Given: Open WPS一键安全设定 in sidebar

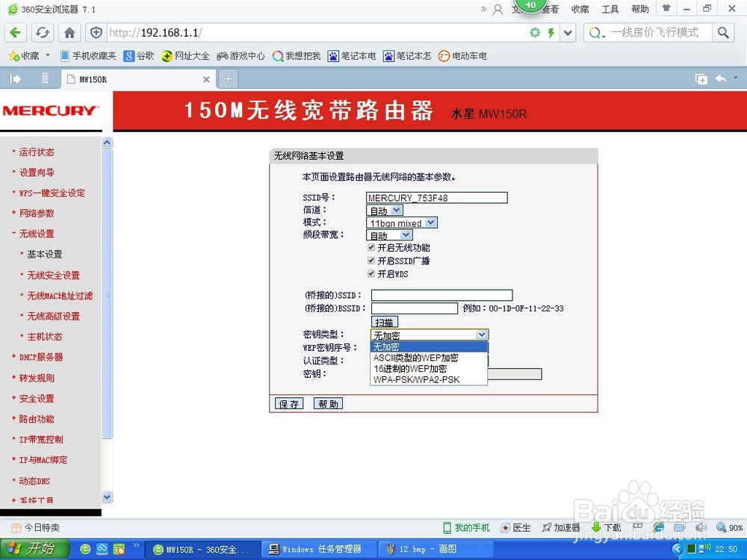Looking at the screenshot, I should click(x=52, y=193).
